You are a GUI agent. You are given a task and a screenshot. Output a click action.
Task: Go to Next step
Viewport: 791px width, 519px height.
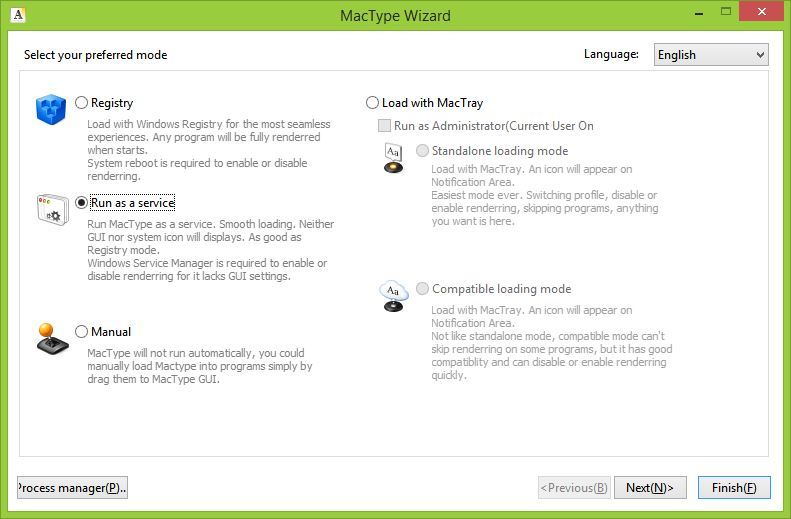(x=650, y=488)
